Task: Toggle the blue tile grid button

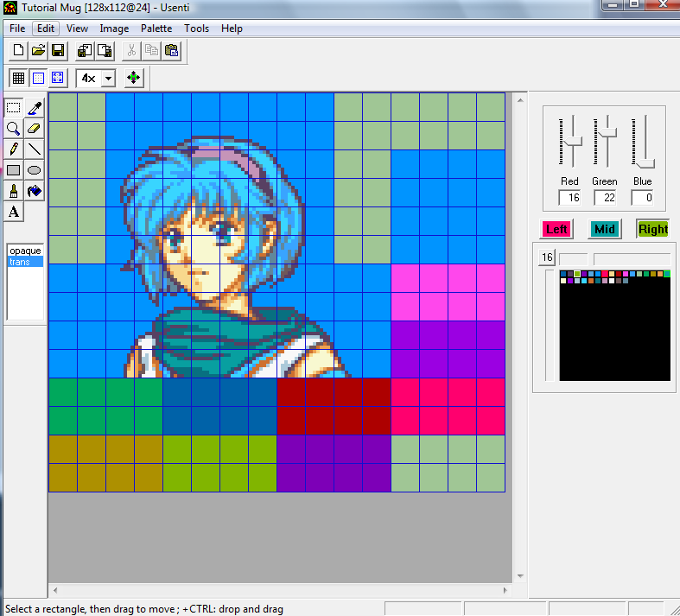Action: [x=38, y=78]
